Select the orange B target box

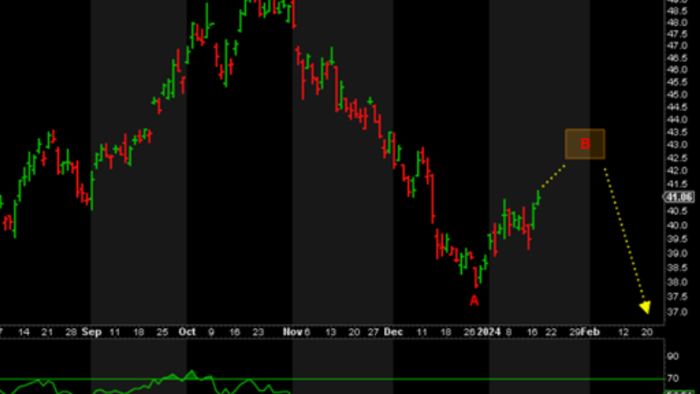click(585, 144)
